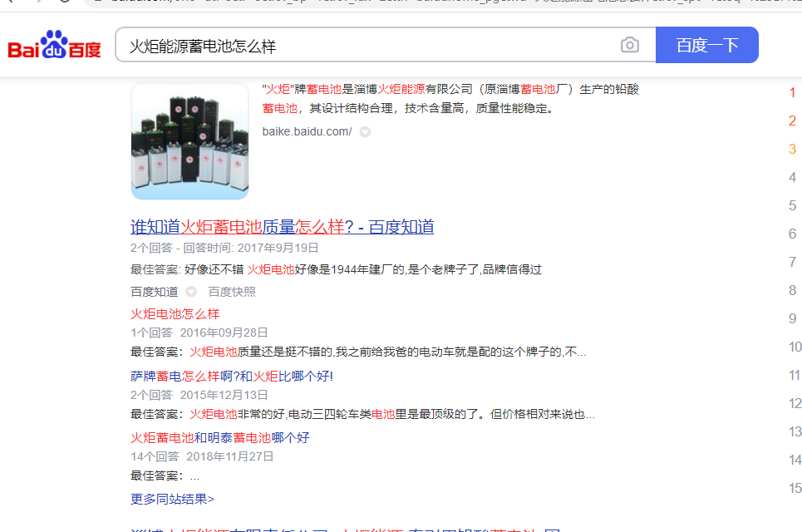The width and height of the screenshot is (802, 532).
Task: Open 火炬蓄电池和明泰蓄电池哪个好 link
Action: (x=220, y=437)
